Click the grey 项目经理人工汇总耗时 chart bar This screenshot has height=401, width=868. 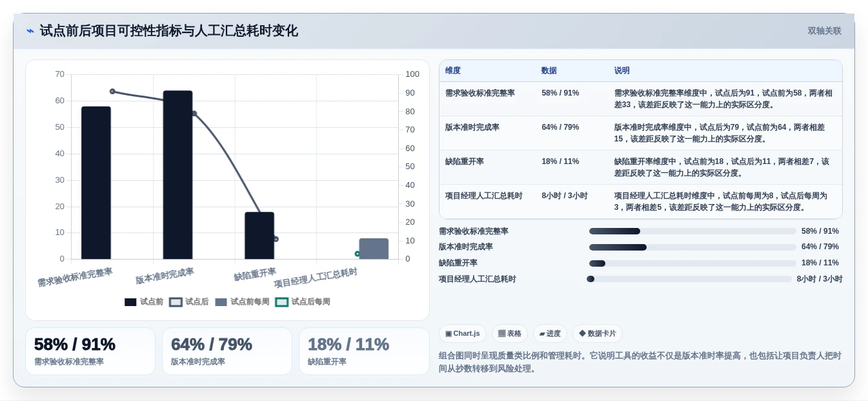click(374, 249)
